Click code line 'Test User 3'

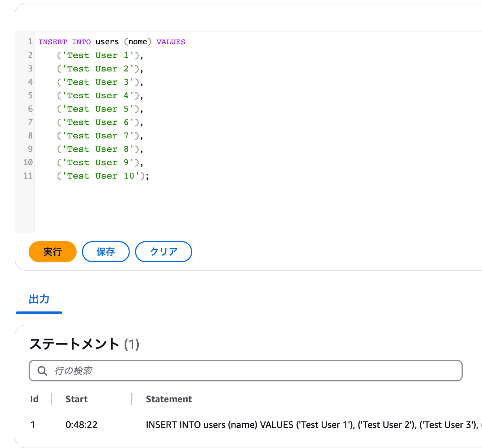pos(100,82)
